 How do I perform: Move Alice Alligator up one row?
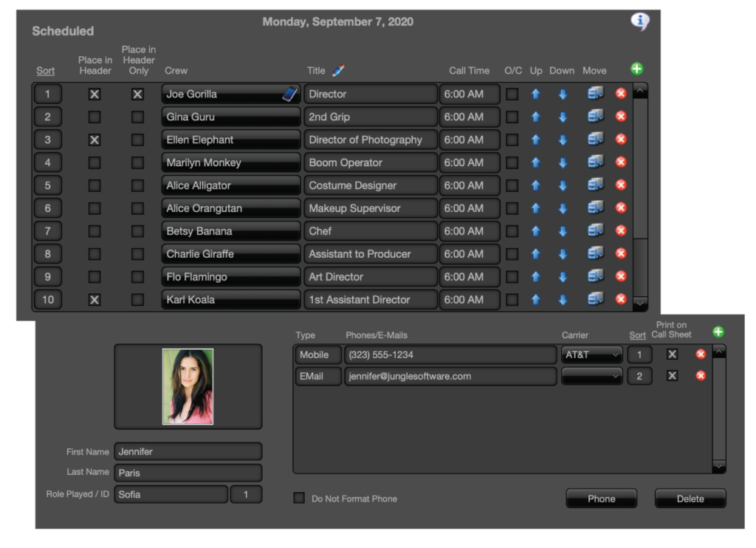pos(536,185)
